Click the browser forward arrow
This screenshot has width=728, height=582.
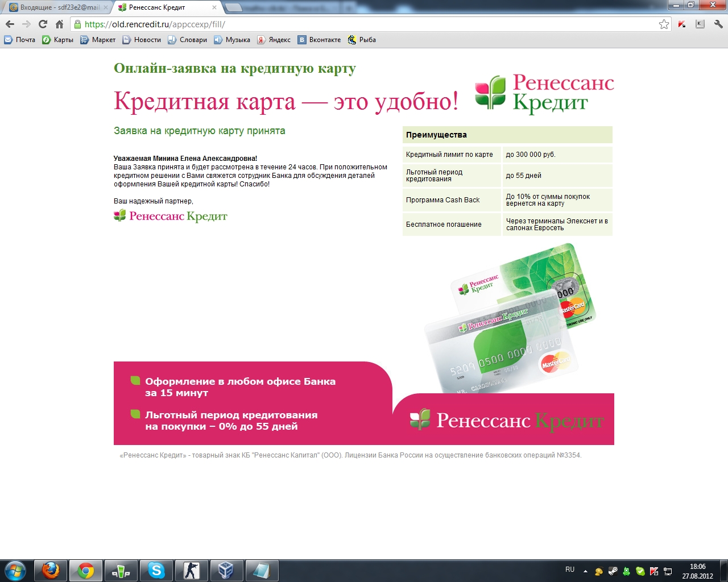click(x=26, y=24)
